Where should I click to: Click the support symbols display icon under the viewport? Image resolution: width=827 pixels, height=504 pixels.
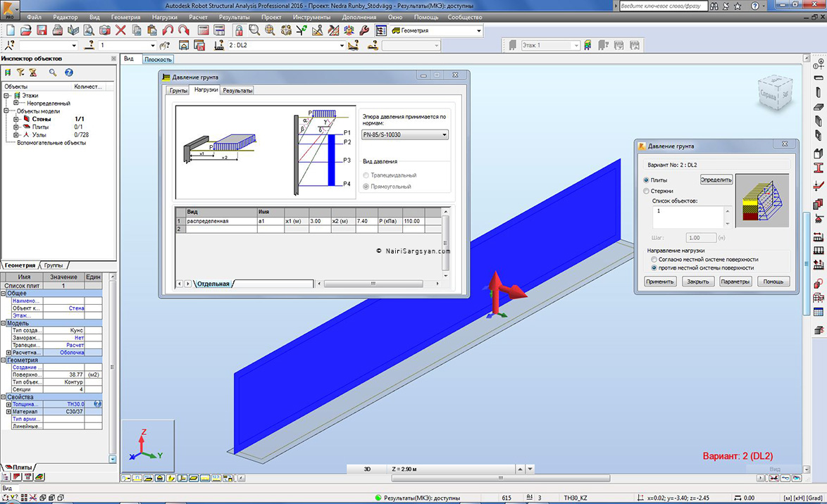pos(159,478)
